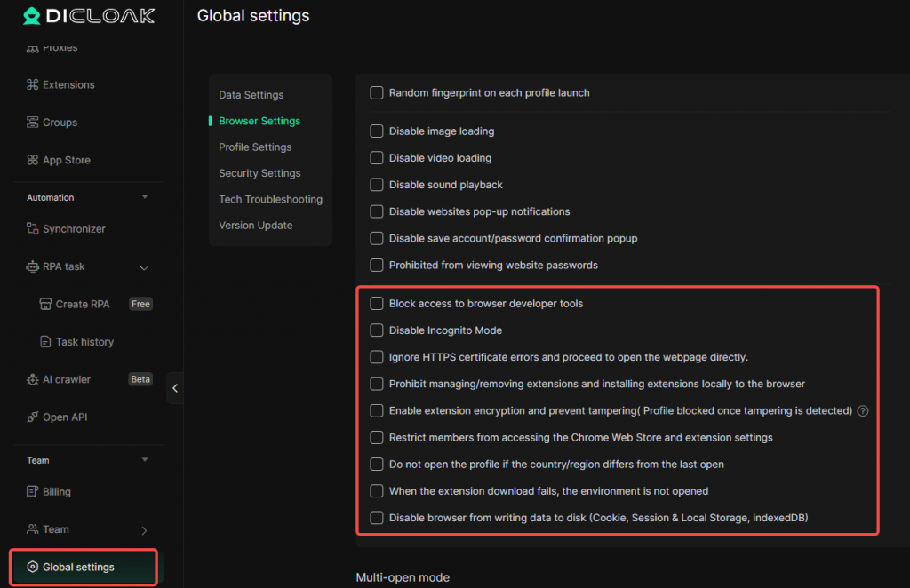The image size is (910, 588).
Task: Click the Synchronizer sidebar icon
Action: tap(33, 229)
